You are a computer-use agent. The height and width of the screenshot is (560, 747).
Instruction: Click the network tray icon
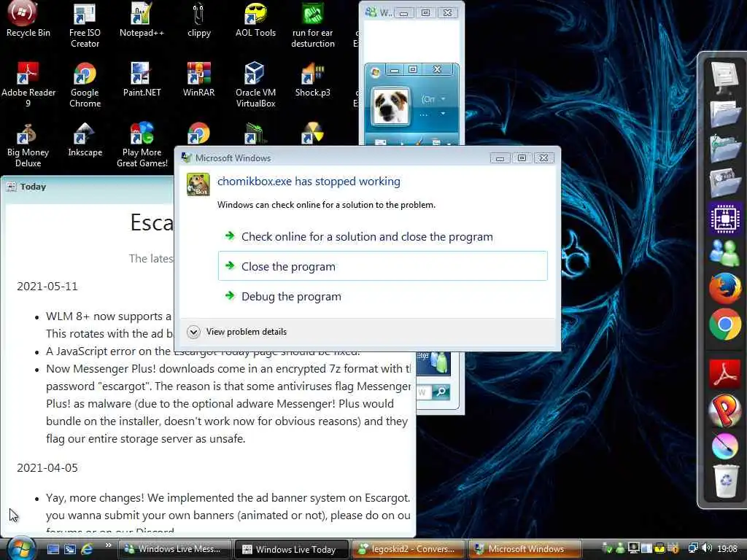[x=693, y=548]
